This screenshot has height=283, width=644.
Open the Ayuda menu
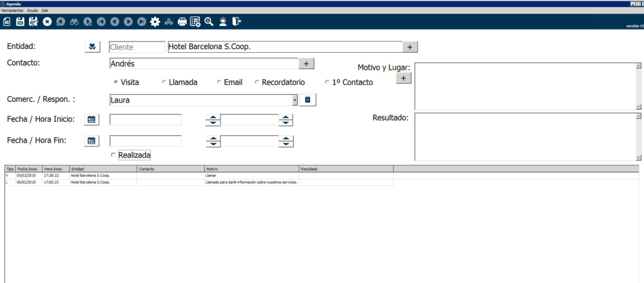click(32, 11)
